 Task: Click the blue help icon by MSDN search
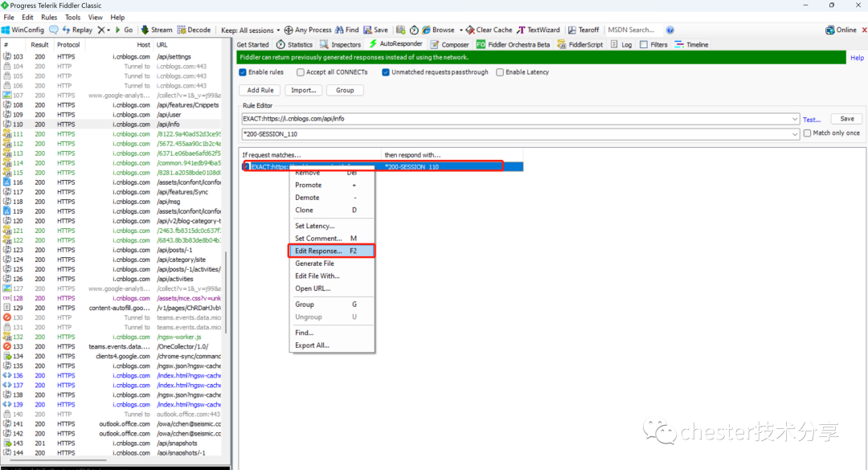click(x=669, y=30)
